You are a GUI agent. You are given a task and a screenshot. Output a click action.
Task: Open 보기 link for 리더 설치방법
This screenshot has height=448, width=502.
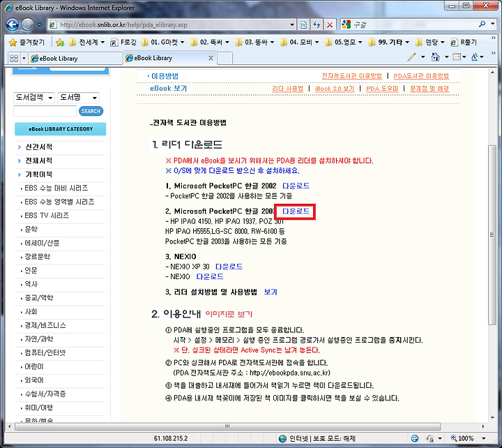coord(271,292)
